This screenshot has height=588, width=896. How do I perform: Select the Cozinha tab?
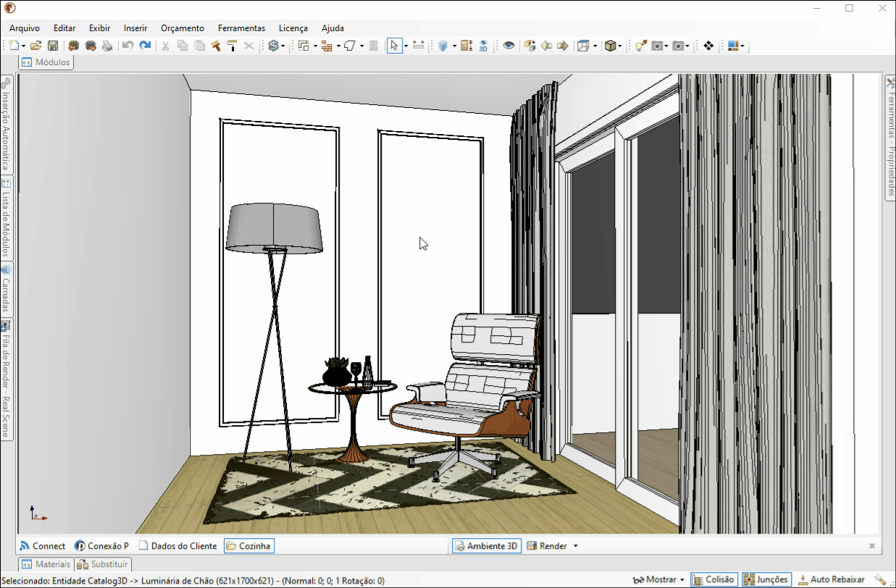click(x=248, y=546)
